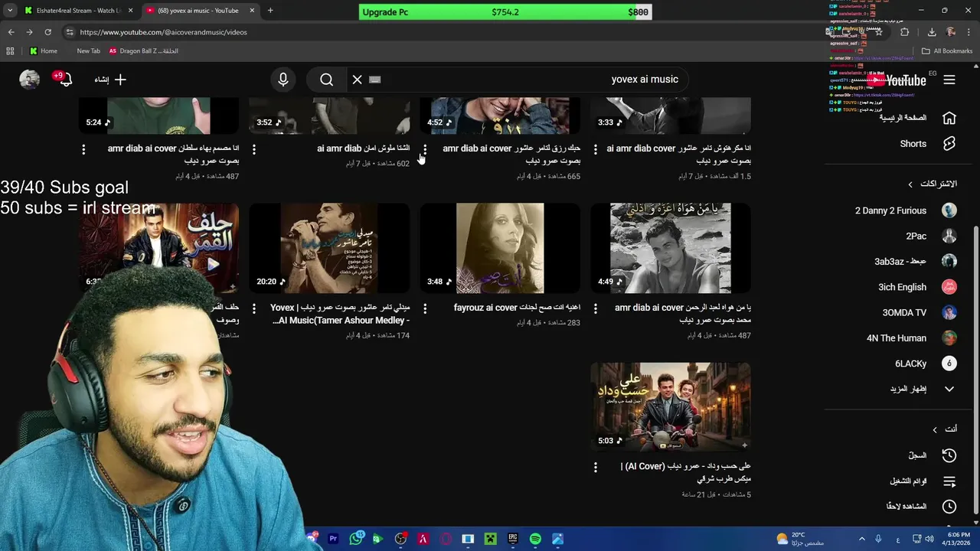Open the Home bookmark
Screen dimensions: 980x551
pyautogui.click(x=43, y=51)
